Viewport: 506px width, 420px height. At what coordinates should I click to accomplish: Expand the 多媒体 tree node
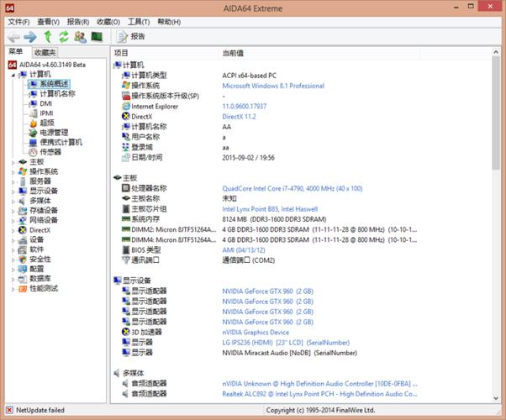coord(13,202)
